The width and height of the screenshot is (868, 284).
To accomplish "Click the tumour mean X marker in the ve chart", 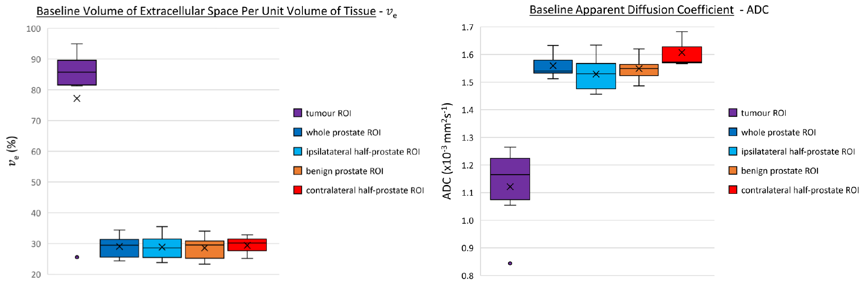I will pos(77,99).
